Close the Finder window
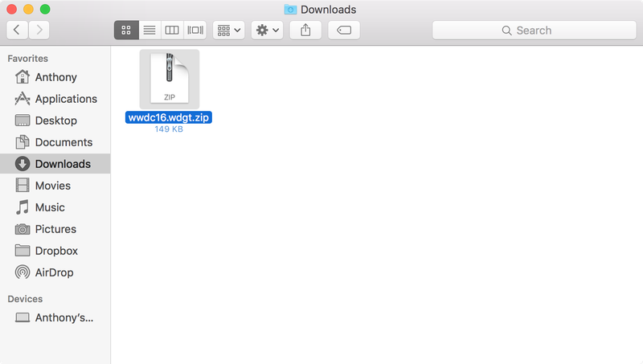 (12, 9)
